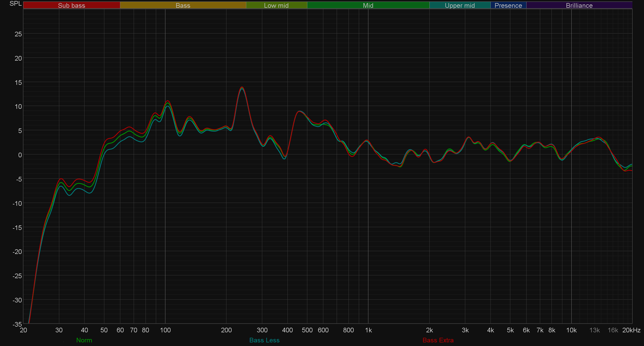Click the 10k frequency axis label

(571, 330)
